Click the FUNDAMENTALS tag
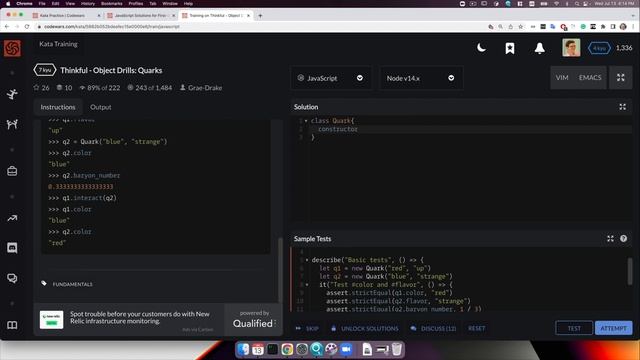The width and height of the screenshot is (640, 360). (x=72, y=284)
